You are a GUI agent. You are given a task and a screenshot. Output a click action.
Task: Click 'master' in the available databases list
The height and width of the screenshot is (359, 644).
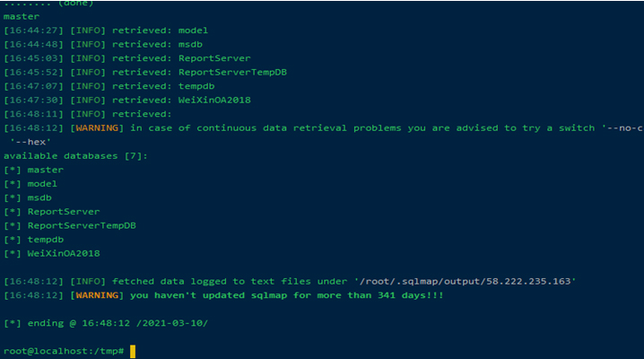point(46,170)
